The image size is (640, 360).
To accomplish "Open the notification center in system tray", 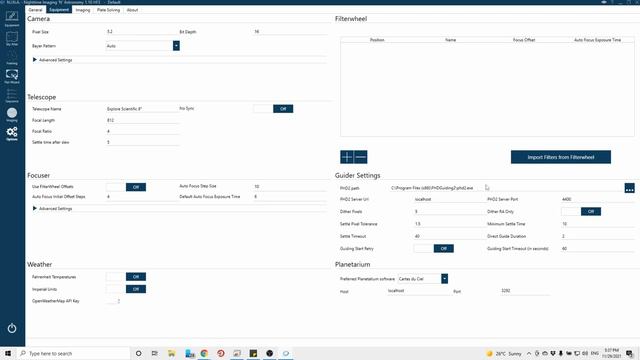I will [630, 353].
